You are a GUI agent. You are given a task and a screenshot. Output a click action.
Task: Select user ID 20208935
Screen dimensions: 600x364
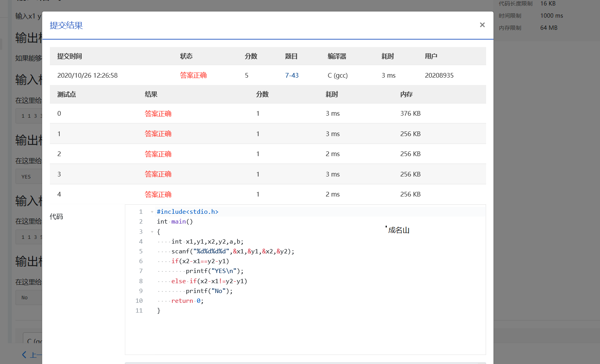pyautogui.click(x=439, y=75)
